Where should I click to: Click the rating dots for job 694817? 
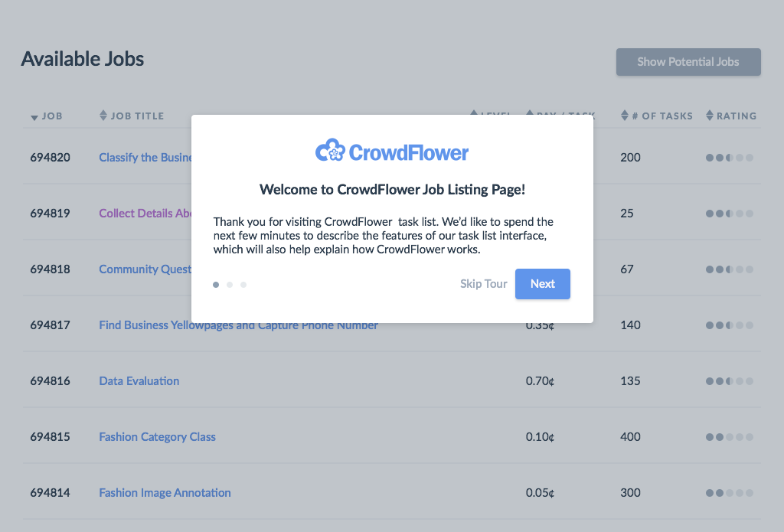click(730, 325)
